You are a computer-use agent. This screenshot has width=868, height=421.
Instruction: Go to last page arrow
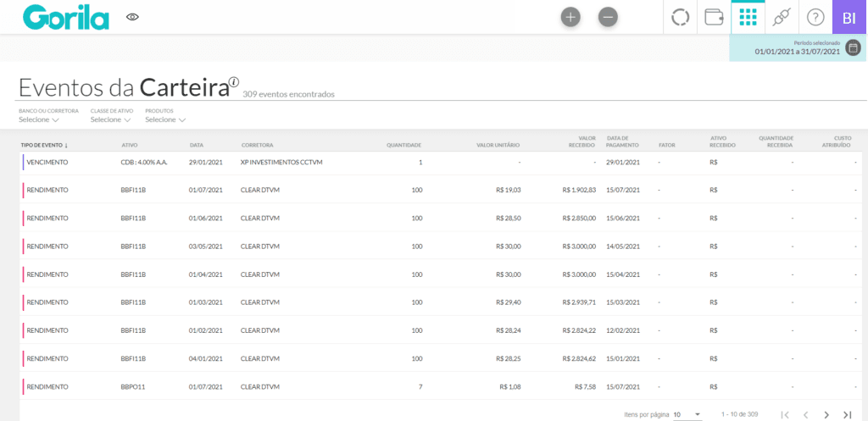tap(847, 414)
